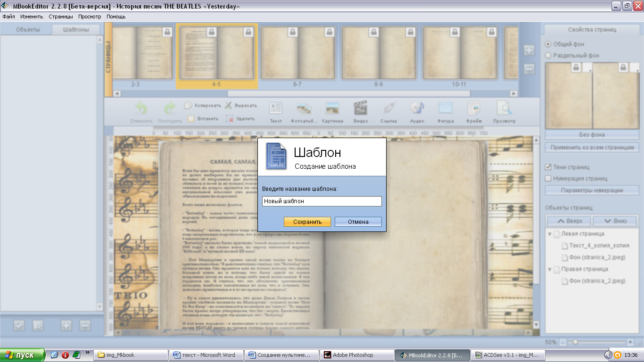The height and width of the screenshot is (362, 644).
Task: Add a page with plus button beside thumbnails
Action: 529,50
